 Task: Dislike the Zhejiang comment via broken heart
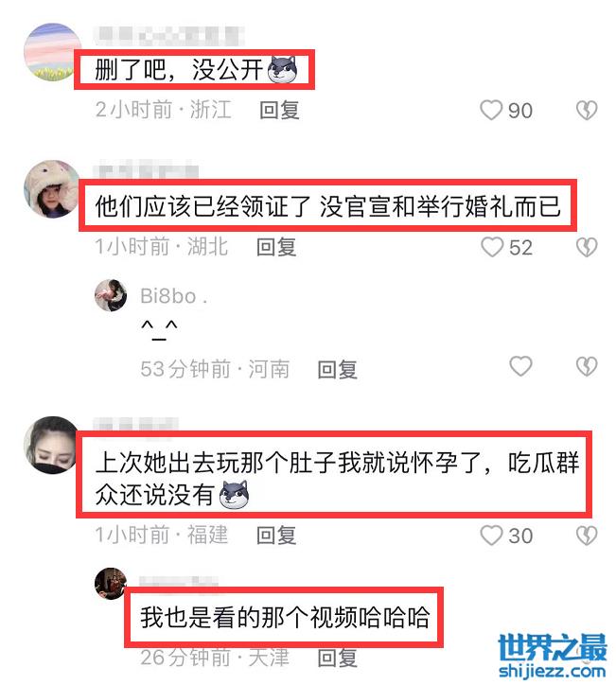[x=587, y=110]
